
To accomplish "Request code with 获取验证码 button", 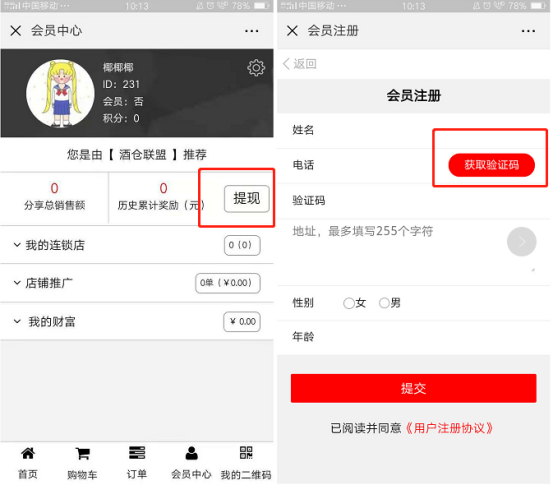I will click(x=491, y=165).
